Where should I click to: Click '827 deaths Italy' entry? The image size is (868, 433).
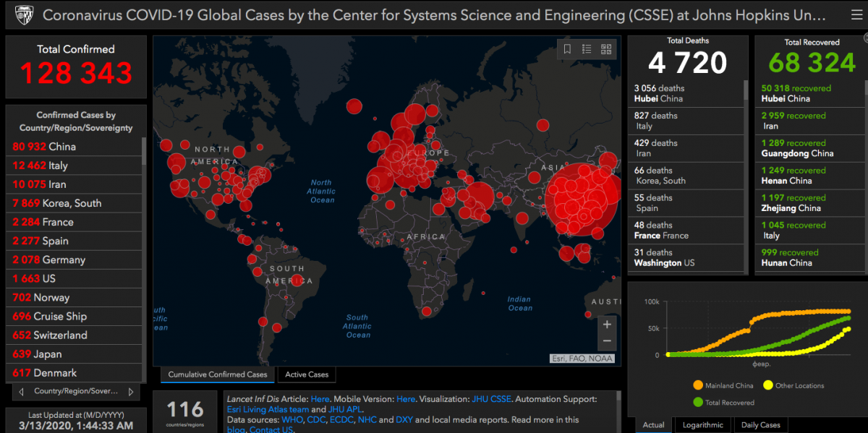coord(685,121)
